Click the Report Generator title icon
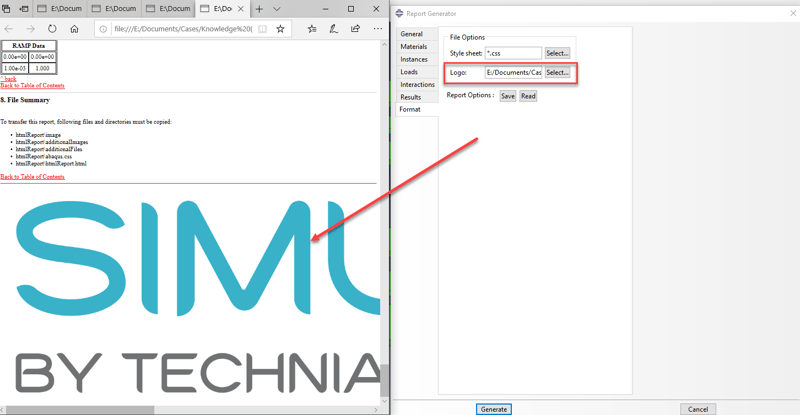 coord(399,13)
